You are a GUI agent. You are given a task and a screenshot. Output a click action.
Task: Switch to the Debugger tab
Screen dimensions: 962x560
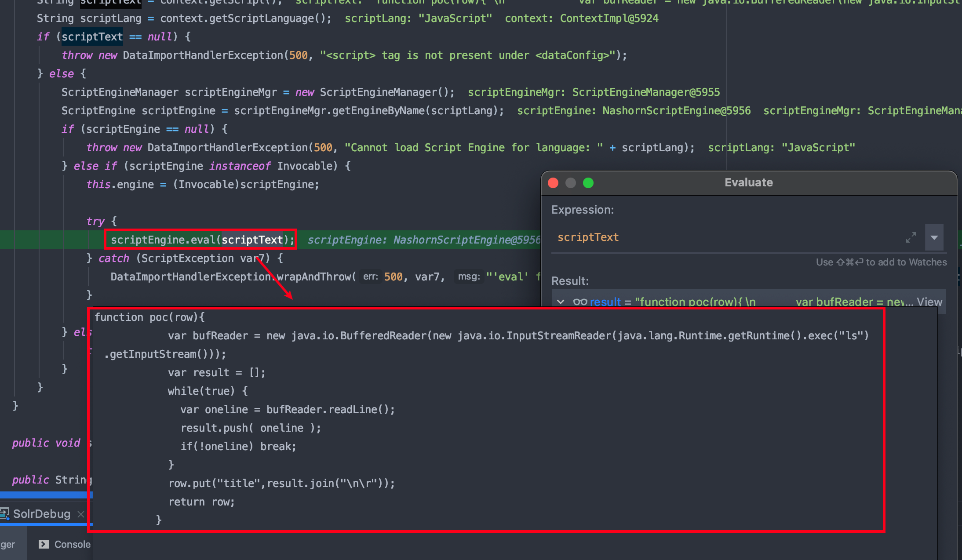8,544
